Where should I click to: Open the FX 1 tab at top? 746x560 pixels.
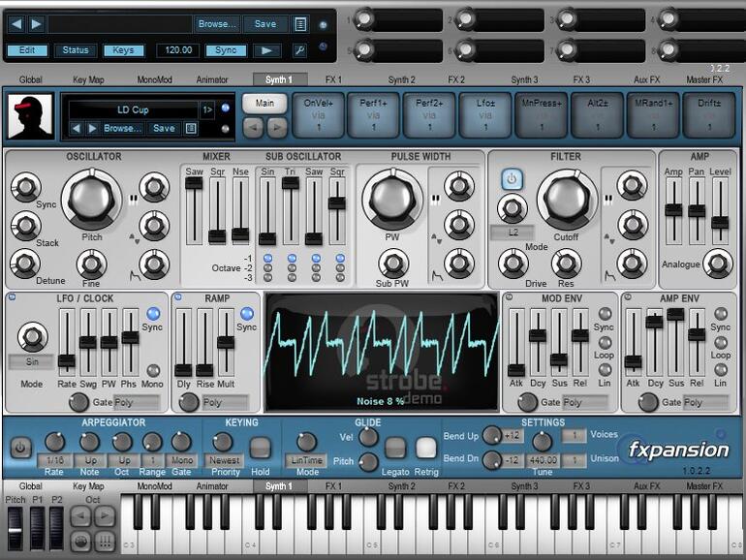pos(333,80)
